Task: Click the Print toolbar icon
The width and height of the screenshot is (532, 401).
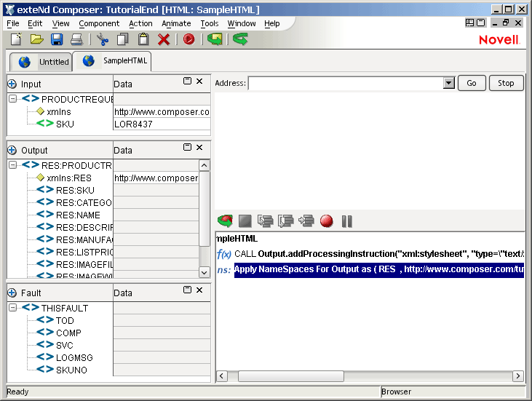Action: [76, 39]
